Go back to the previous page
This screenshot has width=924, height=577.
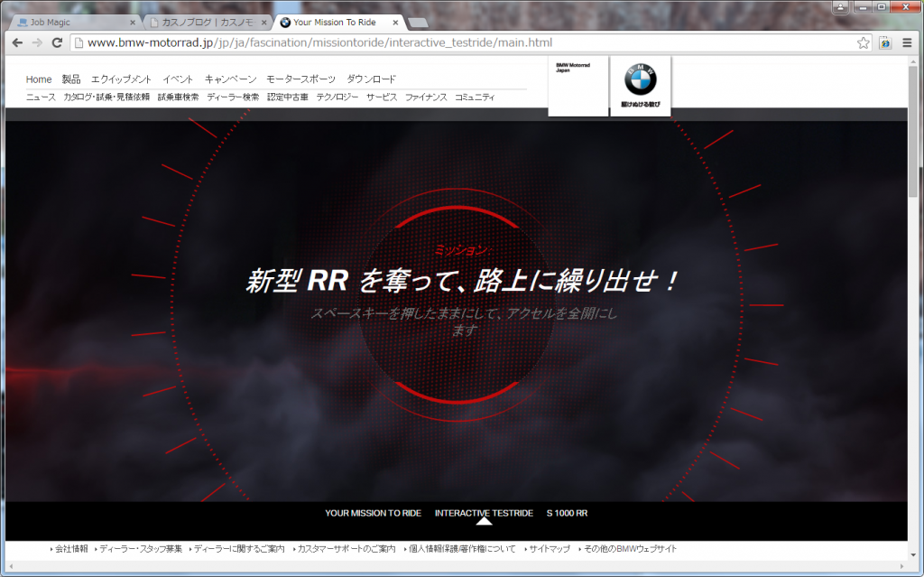[18, 42]
